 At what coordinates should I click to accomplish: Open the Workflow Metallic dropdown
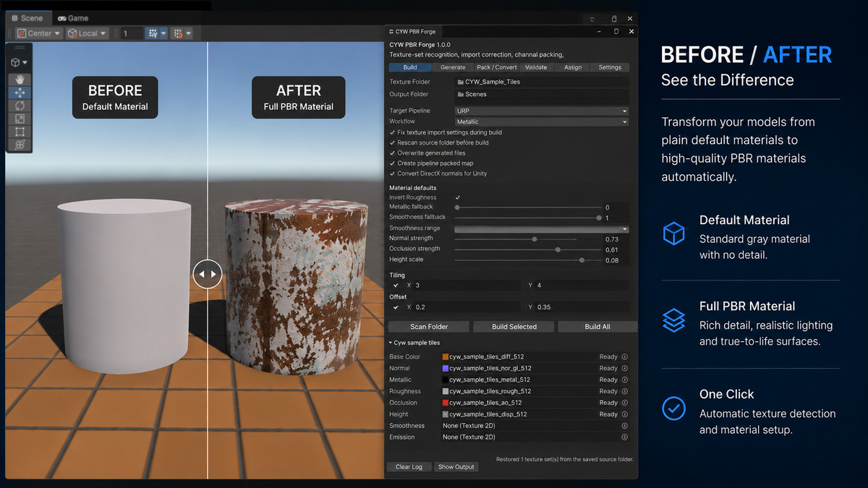point(541,122)
